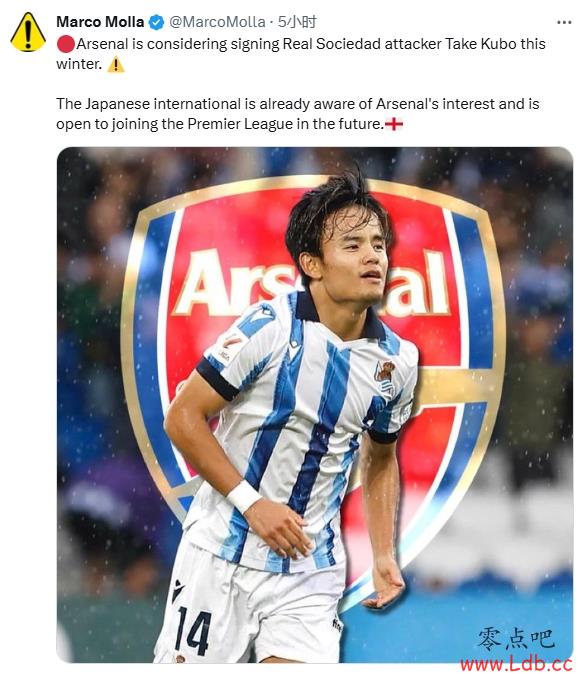Click the 5小时 timestamp
This screenshot has width=582, height=674.
[x=297, y=22]
